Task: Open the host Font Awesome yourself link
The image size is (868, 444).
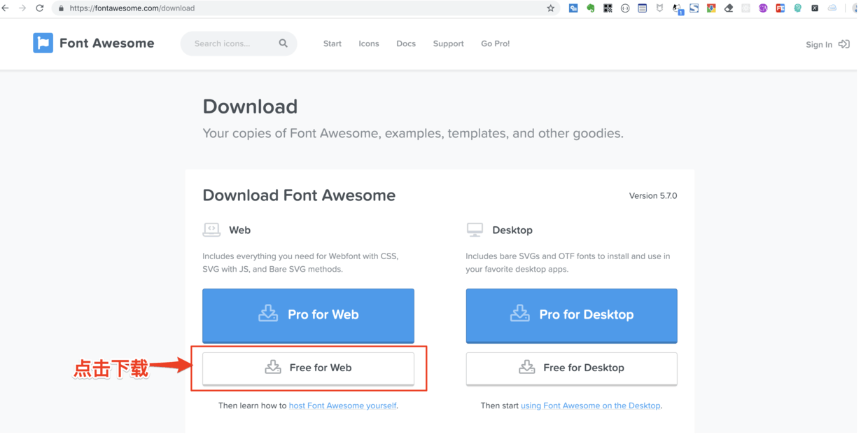Action: [x=343, y=405]
